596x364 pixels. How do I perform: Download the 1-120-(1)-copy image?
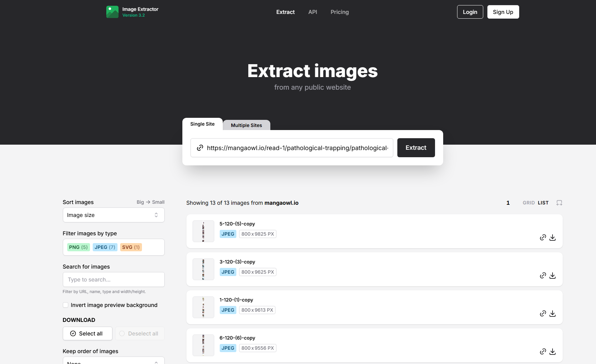553,313
